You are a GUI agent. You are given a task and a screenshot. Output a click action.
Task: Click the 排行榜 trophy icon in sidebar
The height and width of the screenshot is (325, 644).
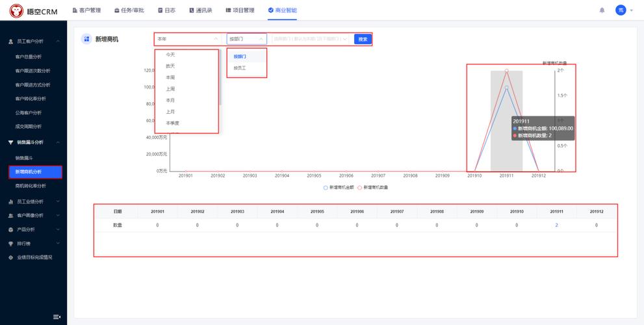(x=10, y=244)
